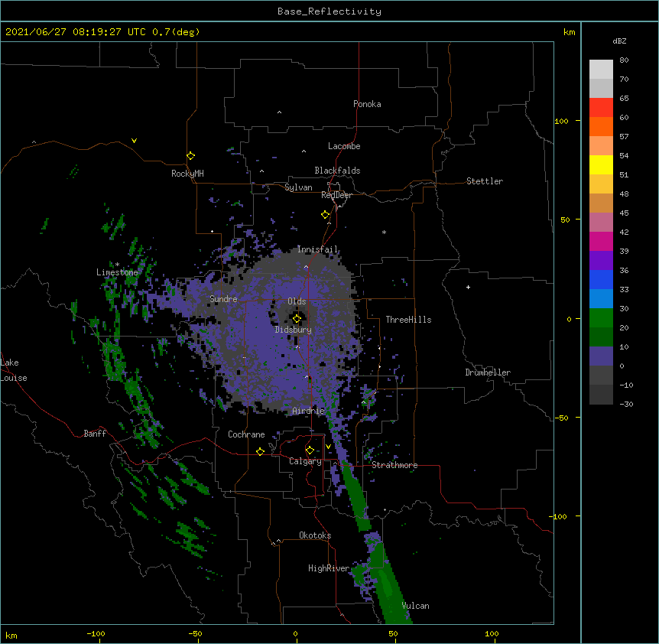Click the yellow diamond marker below Cochrane

(260, 451)
